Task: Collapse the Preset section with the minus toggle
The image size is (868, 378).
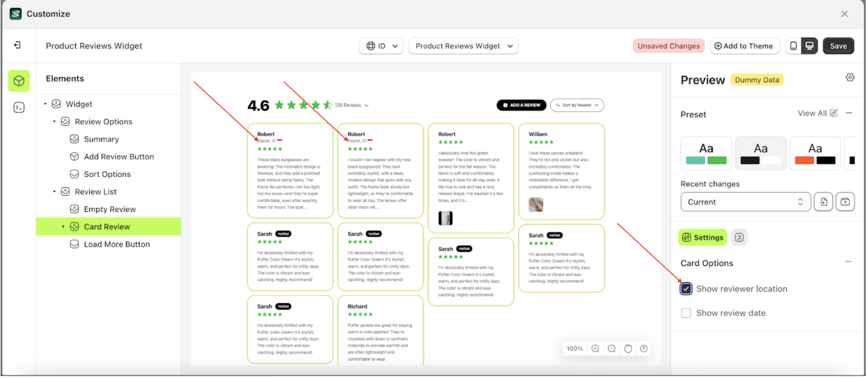Action: (848, 113)
